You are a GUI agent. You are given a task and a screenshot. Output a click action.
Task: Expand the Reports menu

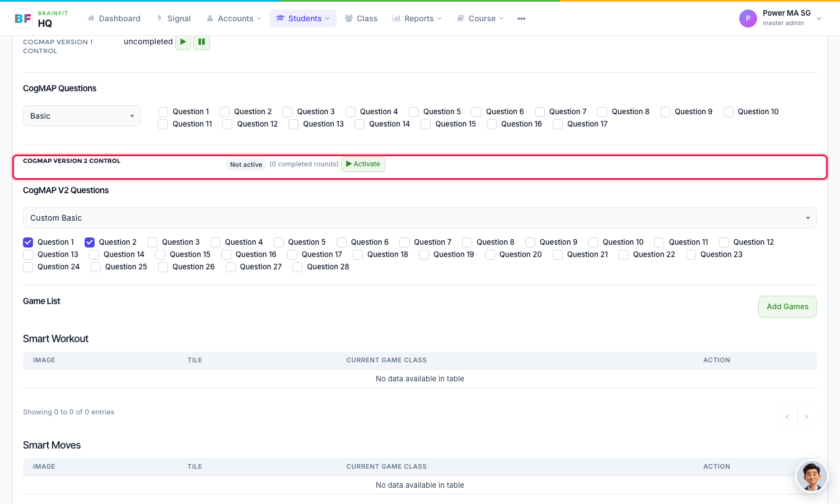417,18
